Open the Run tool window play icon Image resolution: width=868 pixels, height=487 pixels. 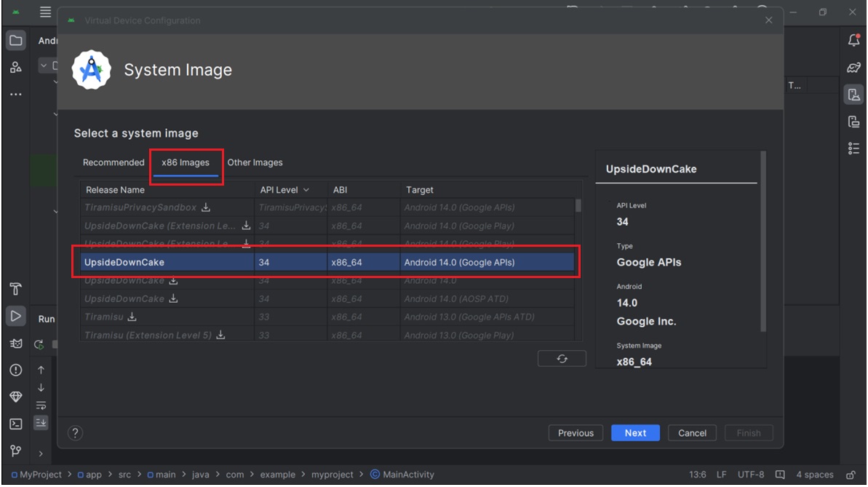15,316
